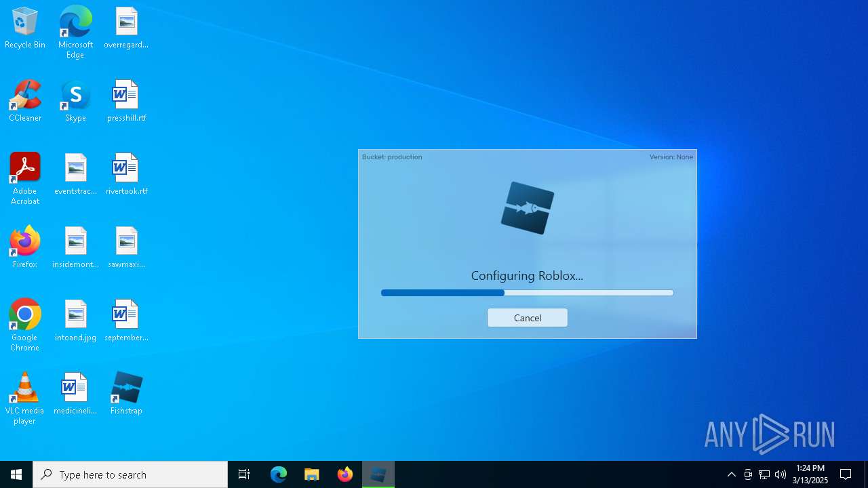Click the Fishstrap taskbar button

click(x=378, y=474)
